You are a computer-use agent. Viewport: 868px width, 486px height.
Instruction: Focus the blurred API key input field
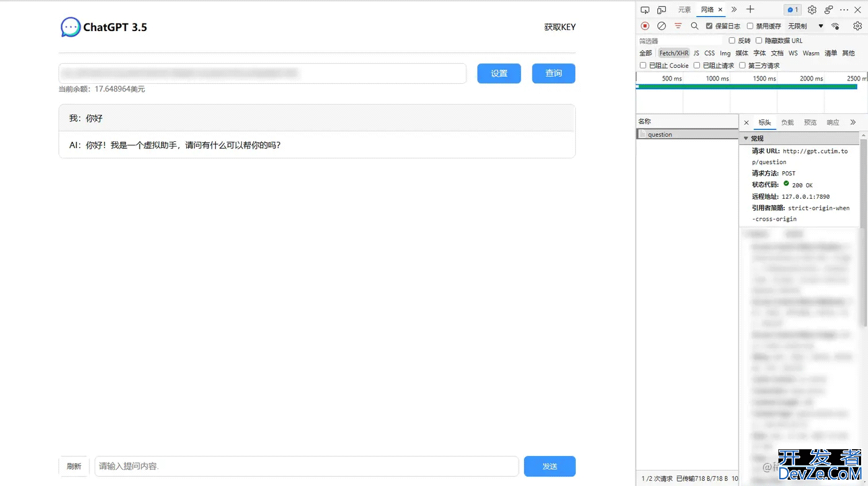262,74
